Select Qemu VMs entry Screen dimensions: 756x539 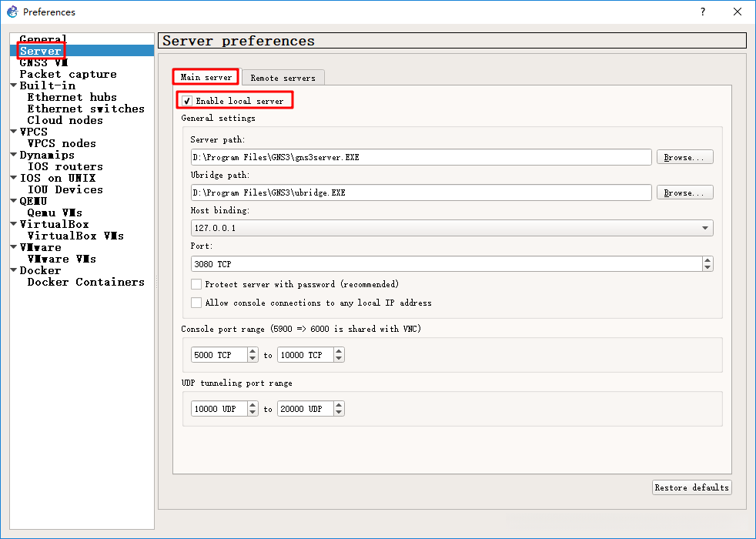click(x=55, y=213)
